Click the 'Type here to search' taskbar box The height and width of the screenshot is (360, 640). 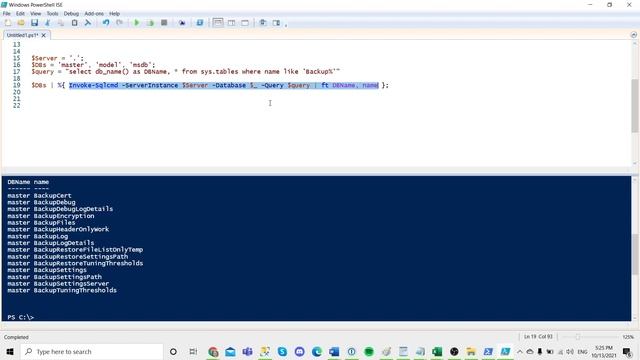[x=92, y=351]
